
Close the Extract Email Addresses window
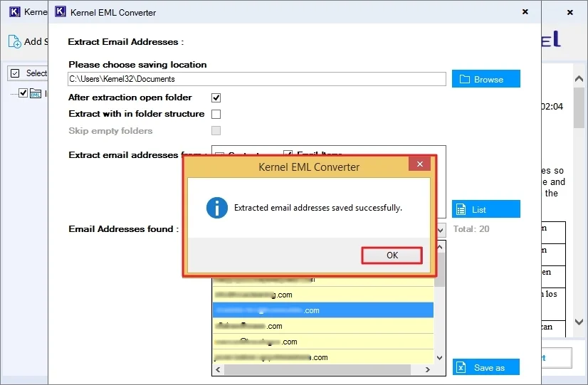tap(525, 12)
